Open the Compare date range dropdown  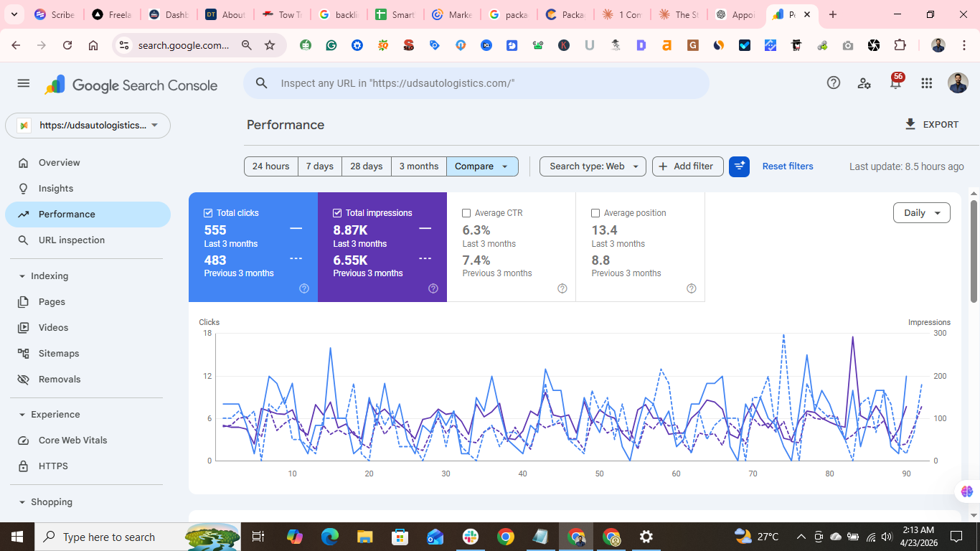[x=482, y=166]
